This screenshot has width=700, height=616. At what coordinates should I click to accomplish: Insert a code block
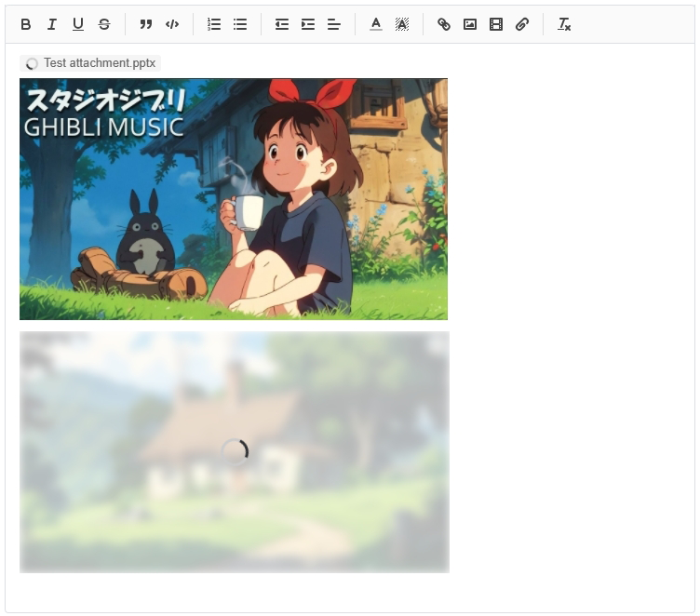172,24
